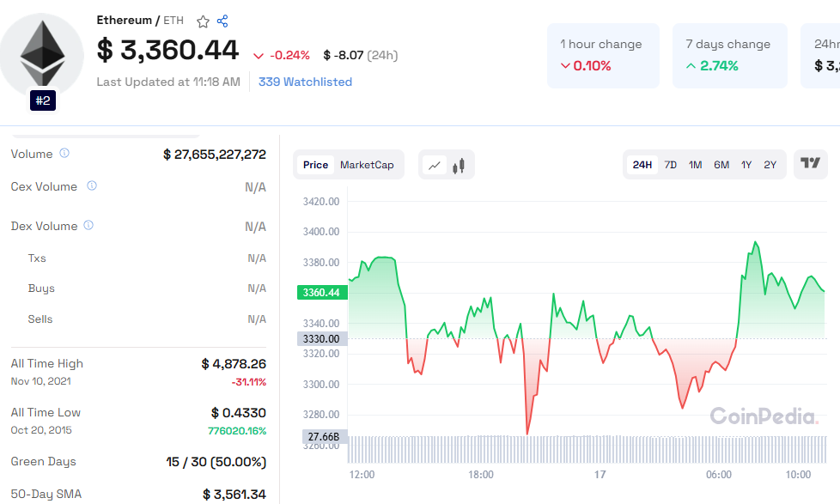Open TradingView chart mode icon
Viewport: 840px width, 504px height.
(810, 163)
